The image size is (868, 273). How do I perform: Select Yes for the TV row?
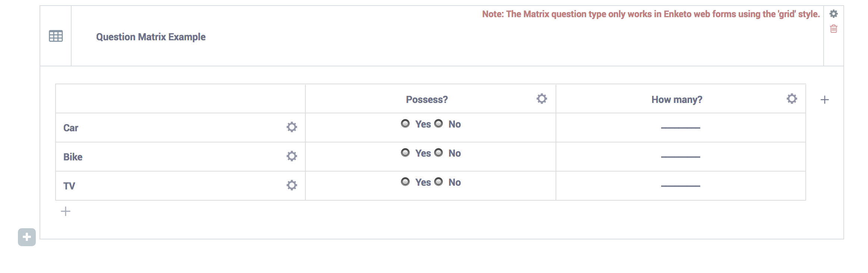point(405,182)
